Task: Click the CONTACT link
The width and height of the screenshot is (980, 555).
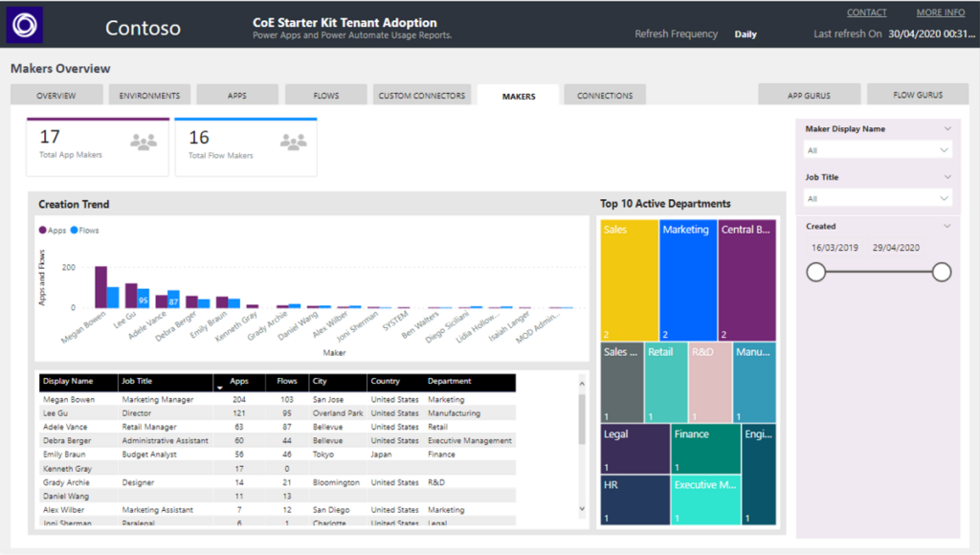Action: pos(866,11)
